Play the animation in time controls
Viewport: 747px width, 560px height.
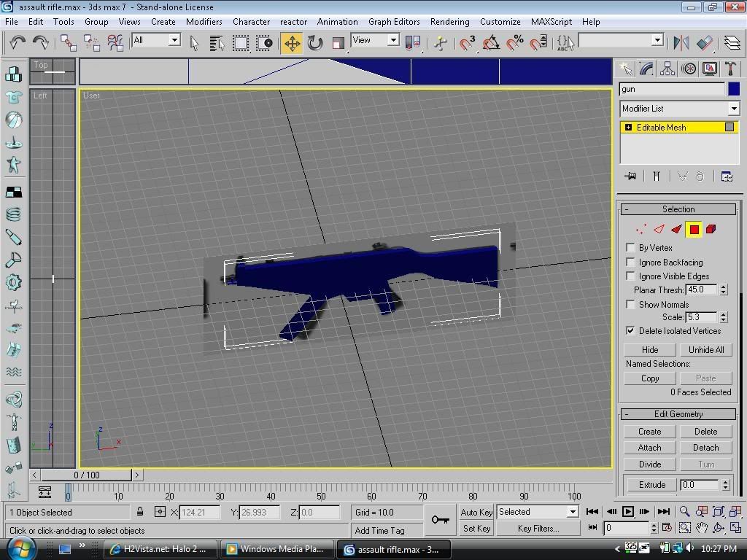click(x=627, y=512)
